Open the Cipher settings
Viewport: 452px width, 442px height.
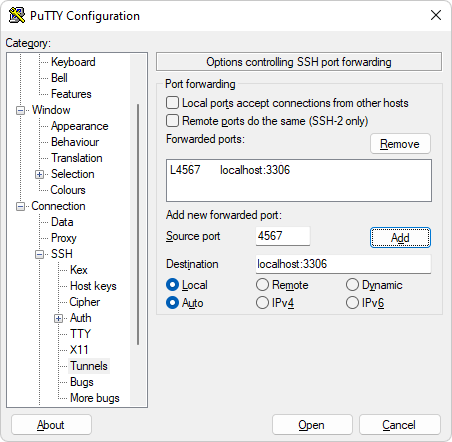pos(85,302)
